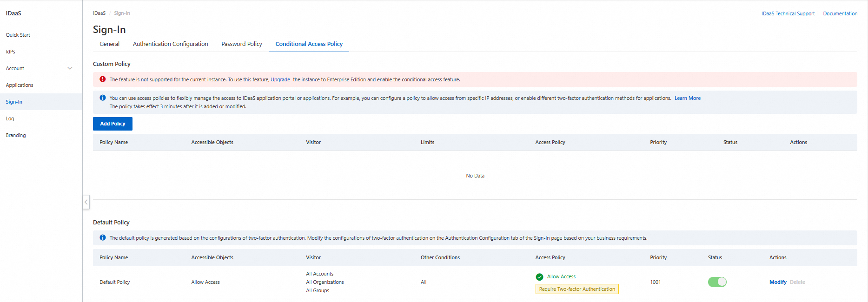Click the Allow Access policy label in green
The height and width of the screenshot is (302, 868).
(x=561, y=276)
